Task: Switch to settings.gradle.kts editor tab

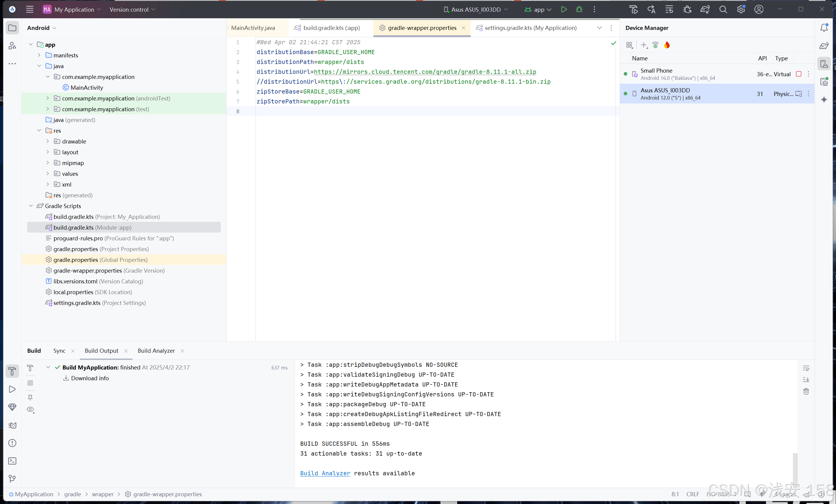Action: click(530, 28)
